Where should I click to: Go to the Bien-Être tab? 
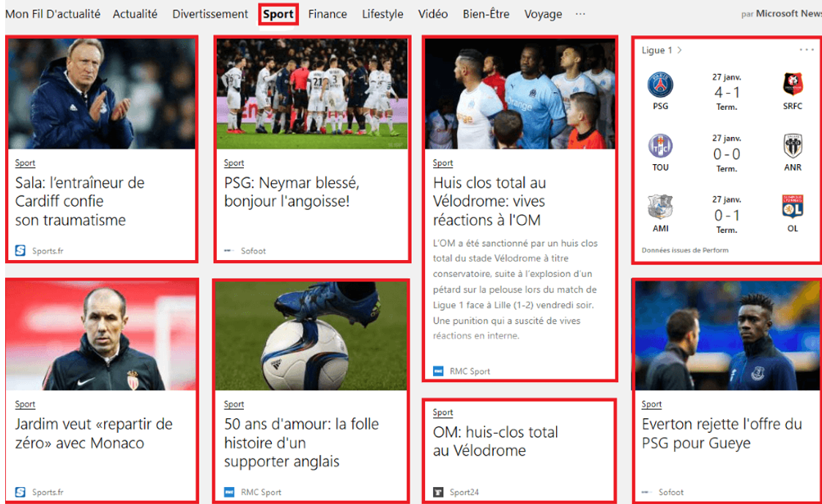486,14
